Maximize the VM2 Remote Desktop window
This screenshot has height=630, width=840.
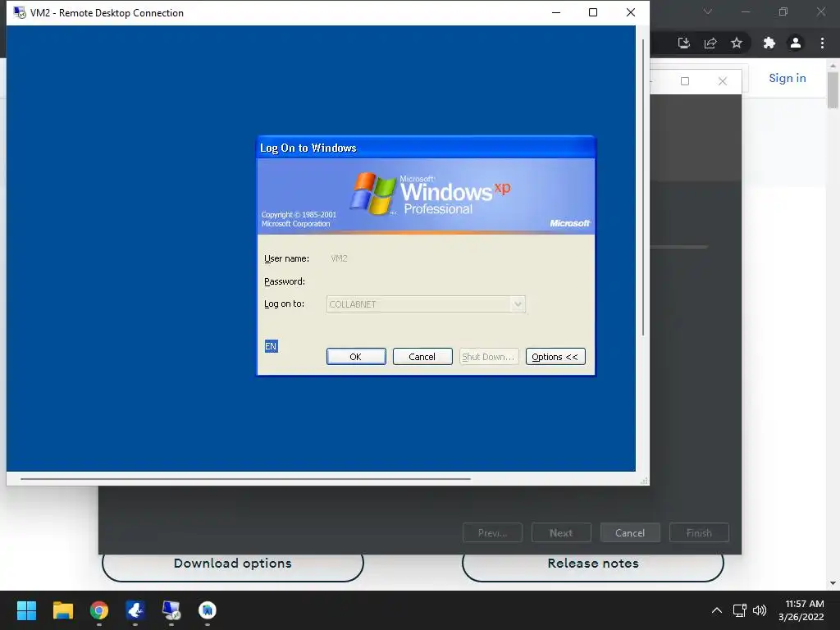(592, 12)
